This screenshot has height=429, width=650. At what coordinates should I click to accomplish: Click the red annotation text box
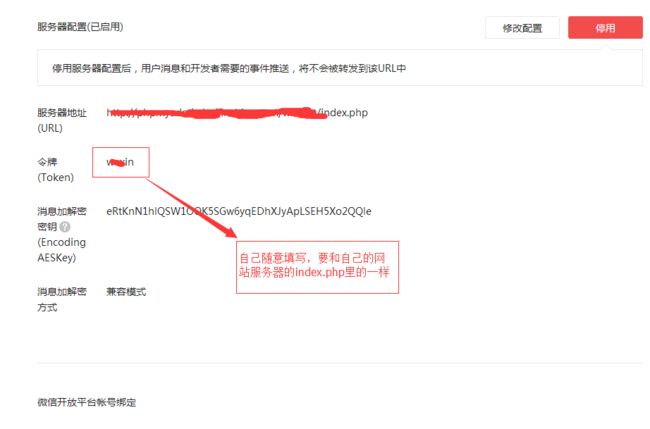tap(318, 267)
